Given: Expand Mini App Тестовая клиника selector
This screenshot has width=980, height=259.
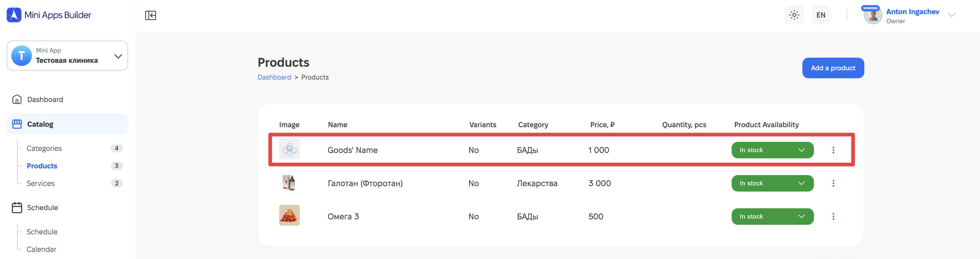Looking at the screenshot, I should [67, 56].
